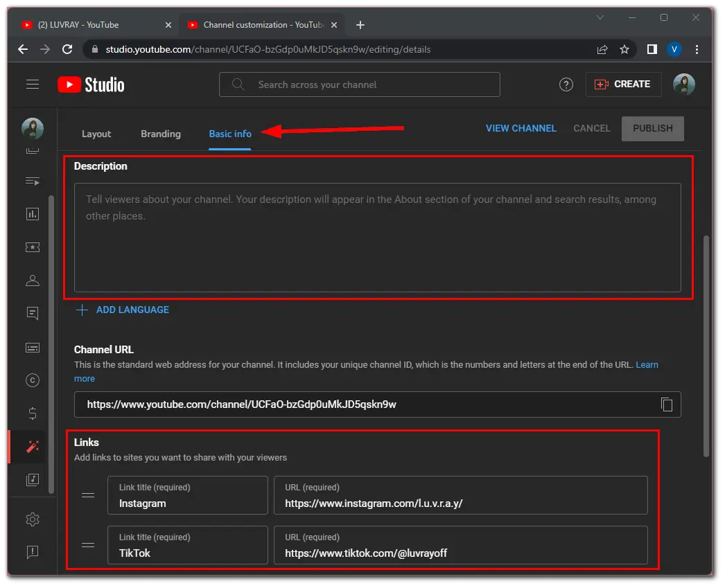This screenshot has width=725, height=588.
Task: Open the YouTube Studio hamburger menu
Action: click(33, 84)
